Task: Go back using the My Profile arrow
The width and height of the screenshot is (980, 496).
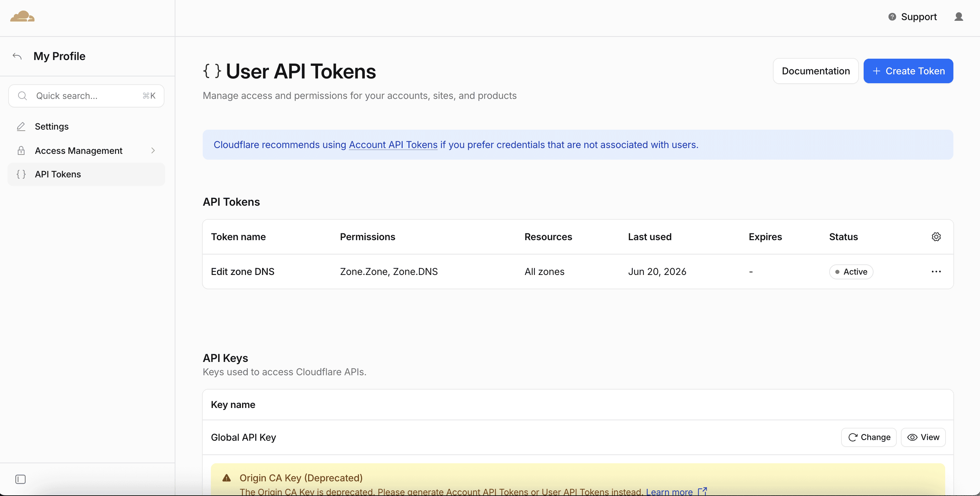Action: pyautogui.click(x=17, y=56)
